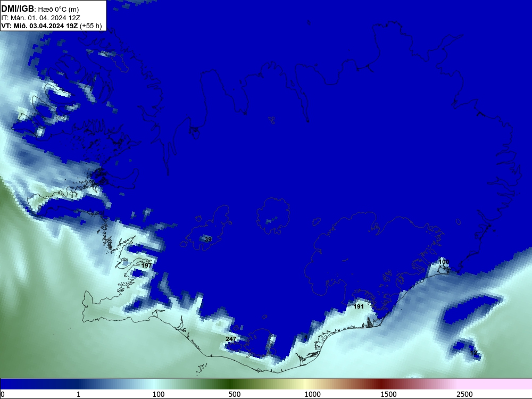
Task: Click the color scale label 1500
Action: pyautogui.click(x=388, y=394)
